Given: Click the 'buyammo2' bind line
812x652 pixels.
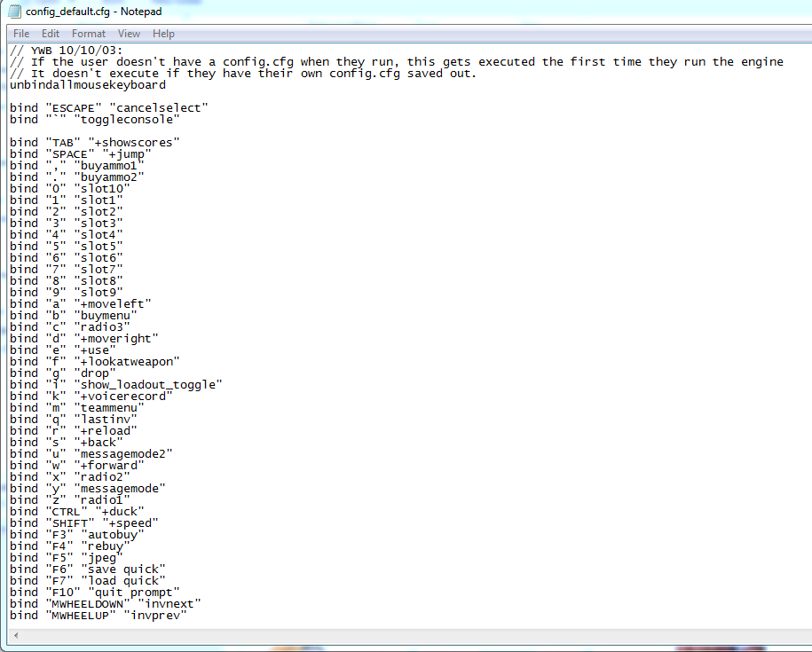Looking at the screenshot, I should pyautogui.click(x=77, y=177).
